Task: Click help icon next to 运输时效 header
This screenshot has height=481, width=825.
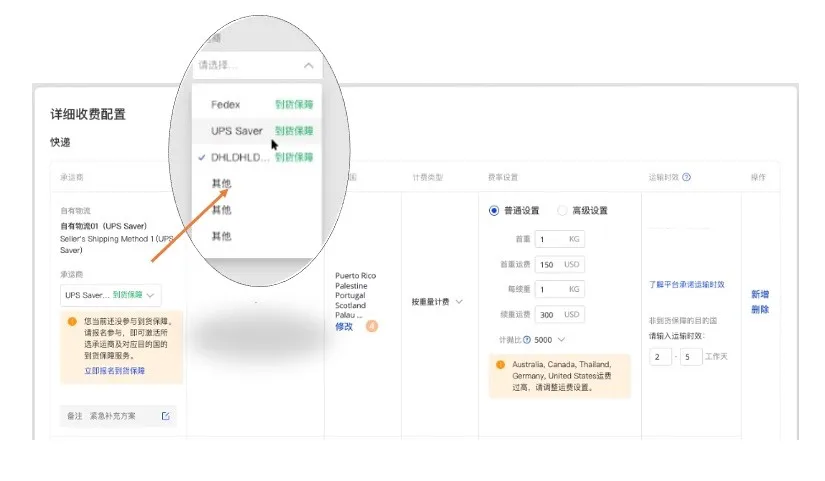Action: (x=687, y=177)
